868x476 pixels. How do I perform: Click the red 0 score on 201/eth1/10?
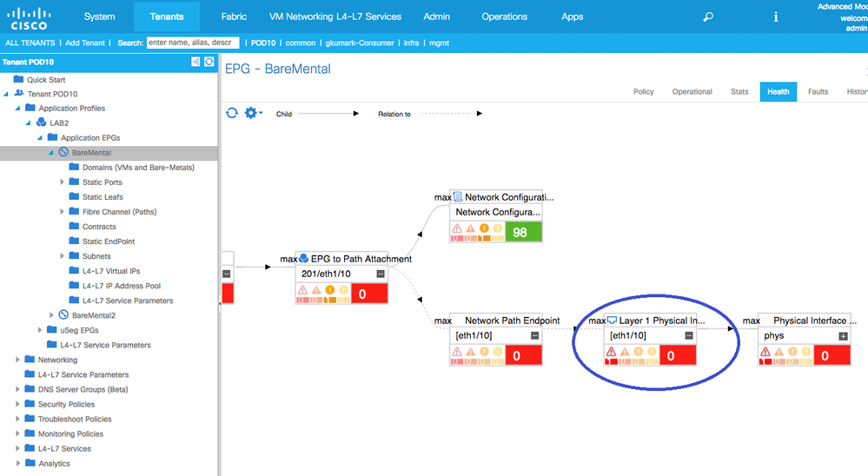point(369,294)
